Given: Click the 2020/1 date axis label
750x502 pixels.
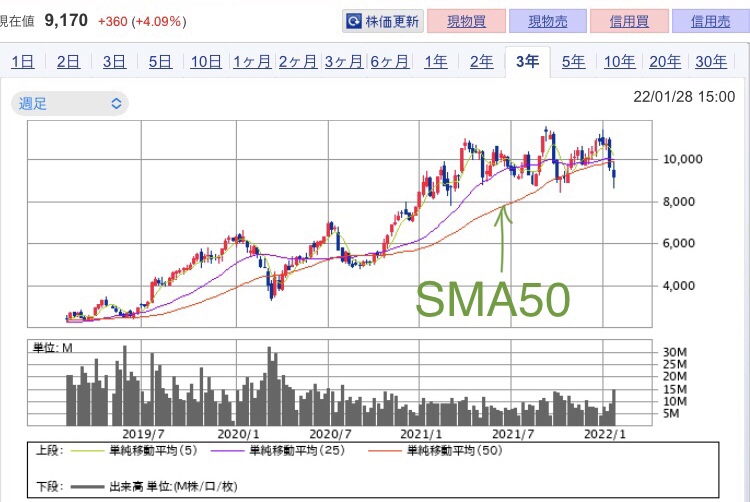Looking at the screenshot, I should point(238,434).
